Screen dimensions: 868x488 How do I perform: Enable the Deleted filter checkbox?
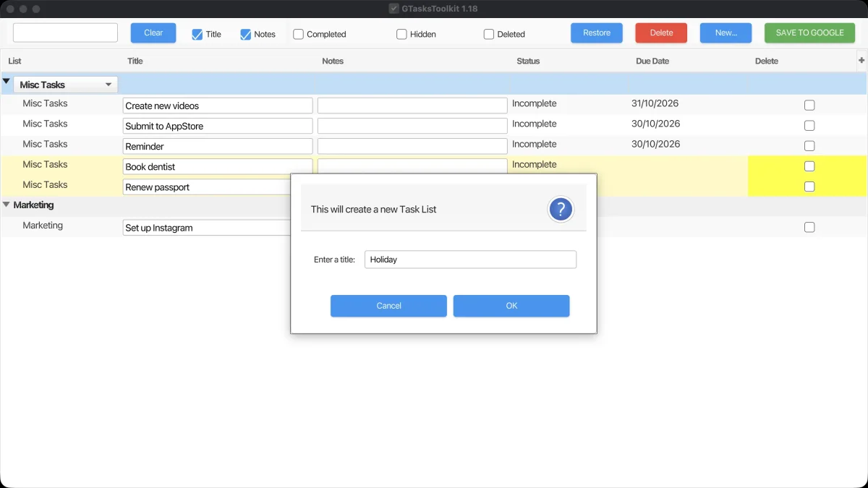tap(489, 34)
